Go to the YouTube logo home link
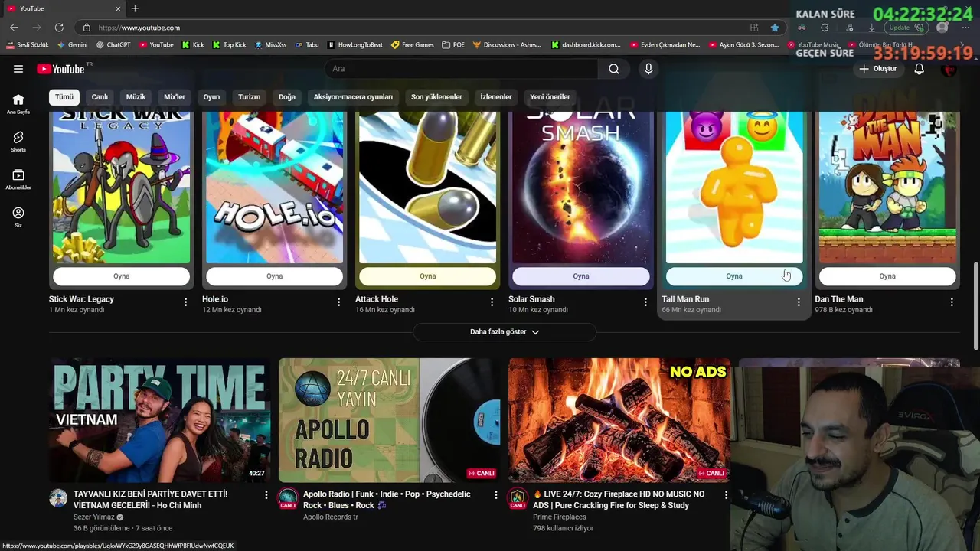980x551 pixels. tap(61, 69)
